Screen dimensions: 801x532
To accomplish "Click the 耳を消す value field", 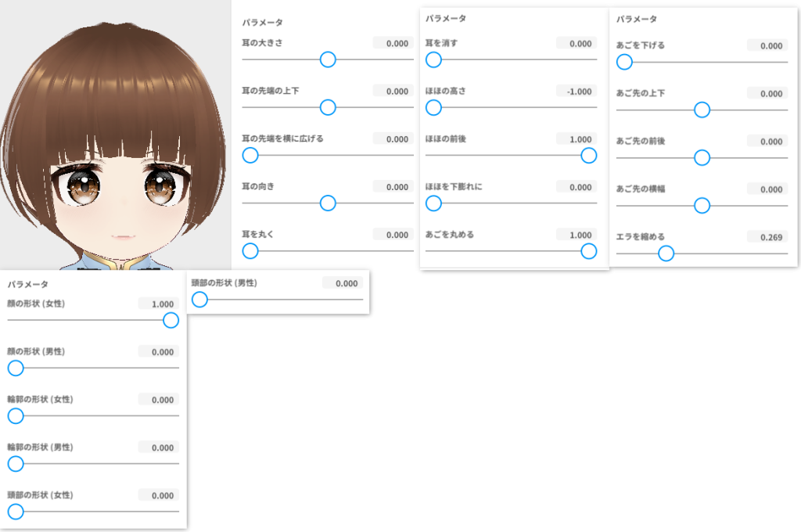I will (x=577, y=44).
